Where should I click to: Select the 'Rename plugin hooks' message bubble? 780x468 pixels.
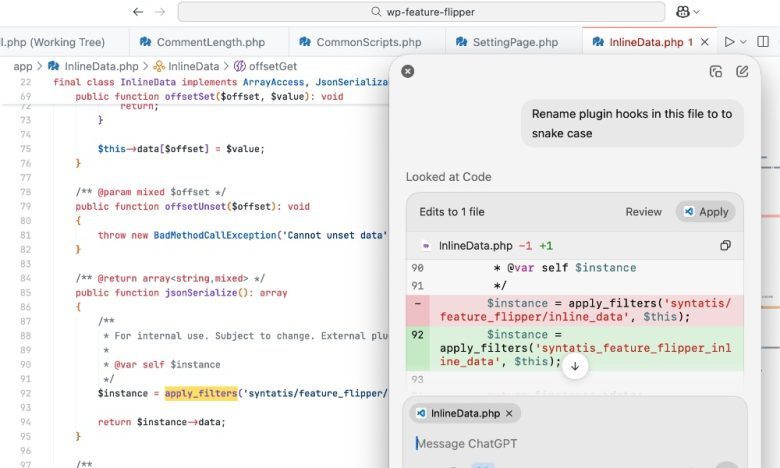632,123
